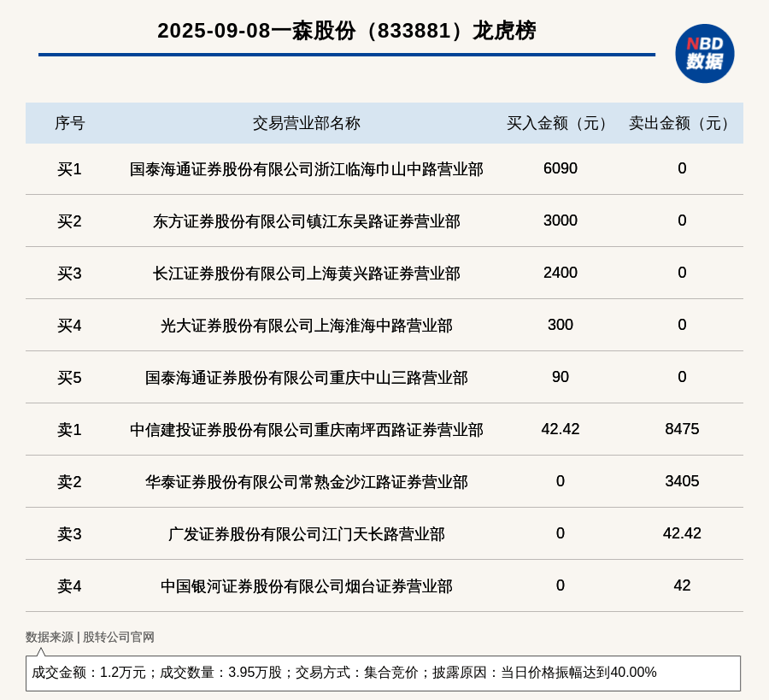
Task: Click the 数据来源 | 股转公司官网 source note
Action: coord(90,637)
